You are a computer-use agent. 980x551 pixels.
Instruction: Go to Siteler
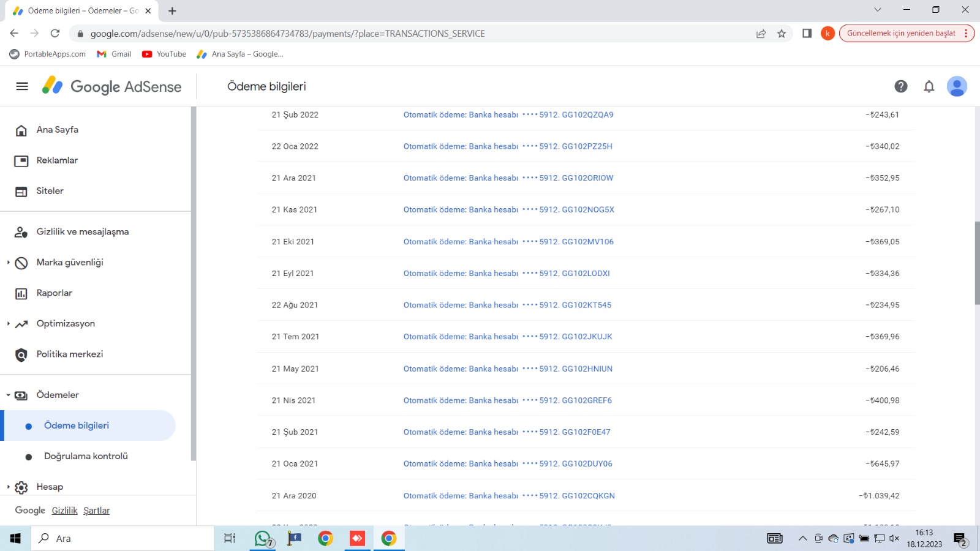(x=50, y=191)
